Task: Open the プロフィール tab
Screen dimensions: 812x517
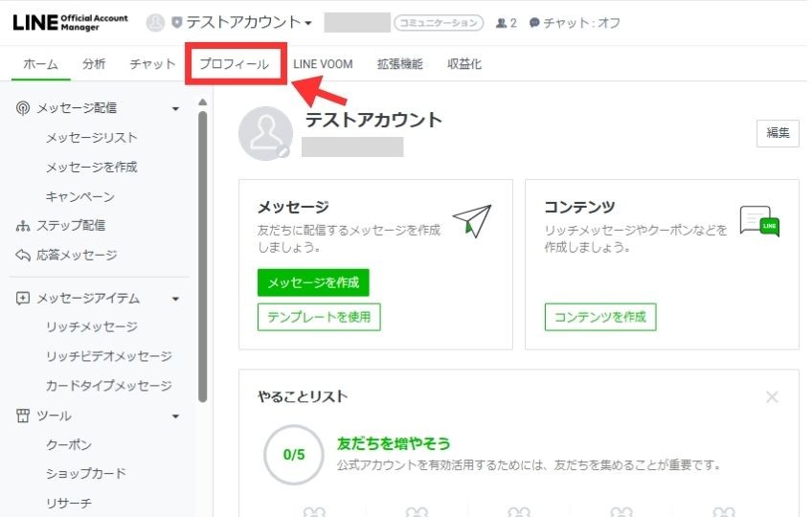Action: (x=235, y=64)
